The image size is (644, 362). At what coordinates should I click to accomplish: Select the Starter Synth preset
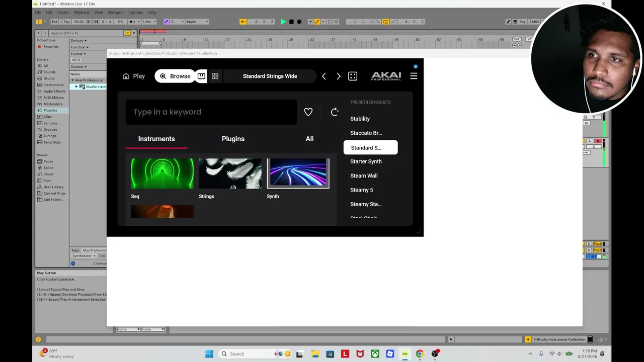[x=366, y=161]
